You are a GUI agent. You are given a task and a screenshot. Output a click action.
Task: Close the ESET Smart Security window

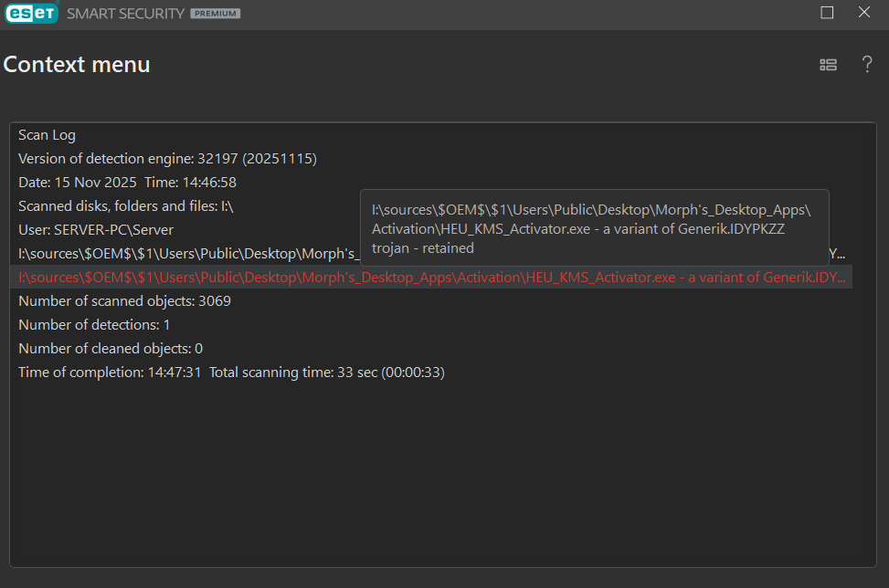[x=863, y=13]
